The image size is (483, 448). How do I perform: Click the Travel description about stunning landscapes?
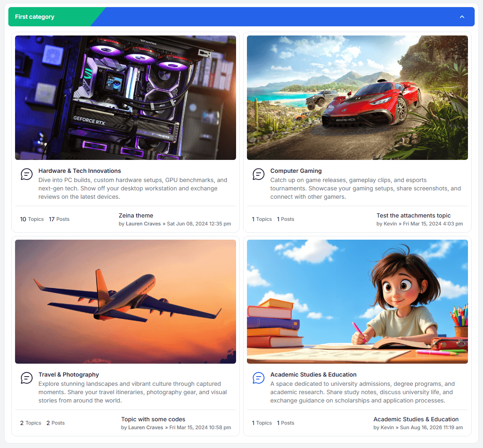pyautogui.click(x=132, y=392)
